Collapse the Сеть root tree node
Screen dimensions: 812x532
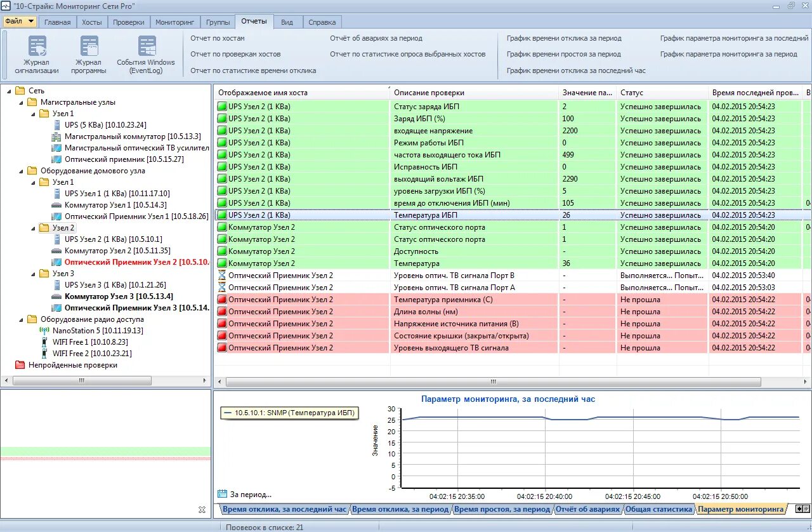[9, 91]
